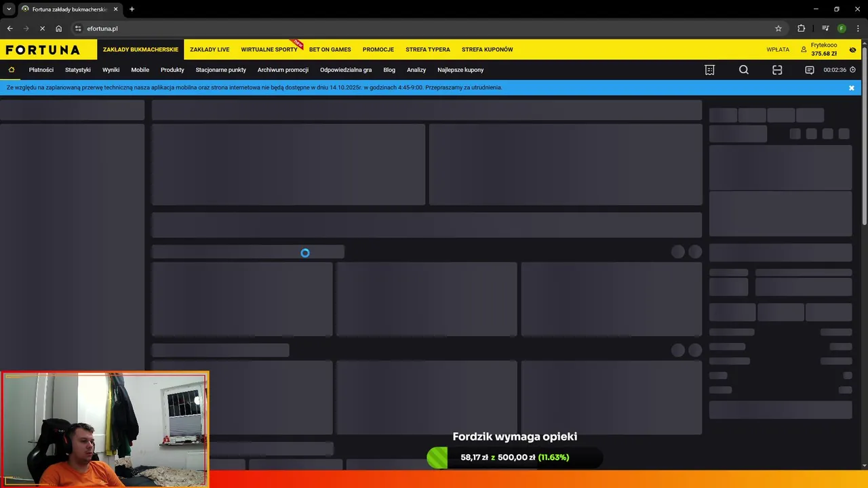Click the Fordzik donation progress bar
The height and width of the screenshot is (488, 868).
pos(515,457)
